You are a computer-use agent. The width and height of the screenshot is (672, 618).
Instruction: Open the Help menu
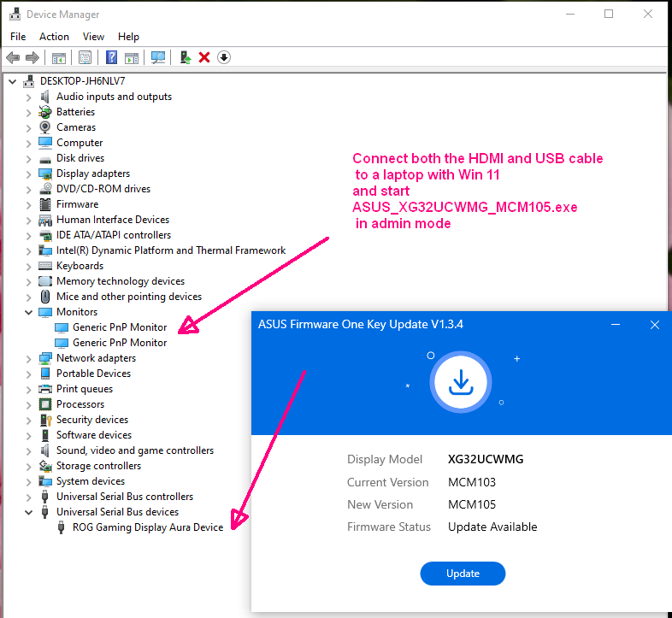pos(128,37)
